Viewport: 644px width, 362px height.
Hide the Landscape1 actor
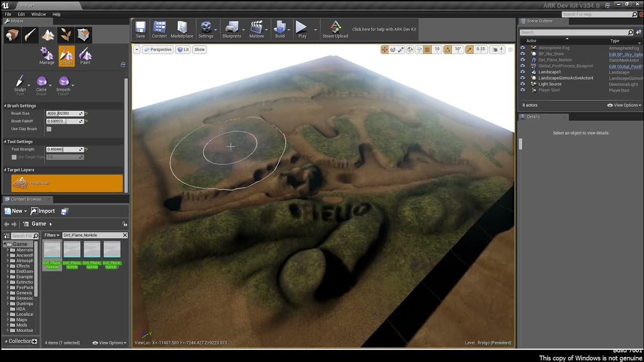pyautogui.click(x=522, y=72)
